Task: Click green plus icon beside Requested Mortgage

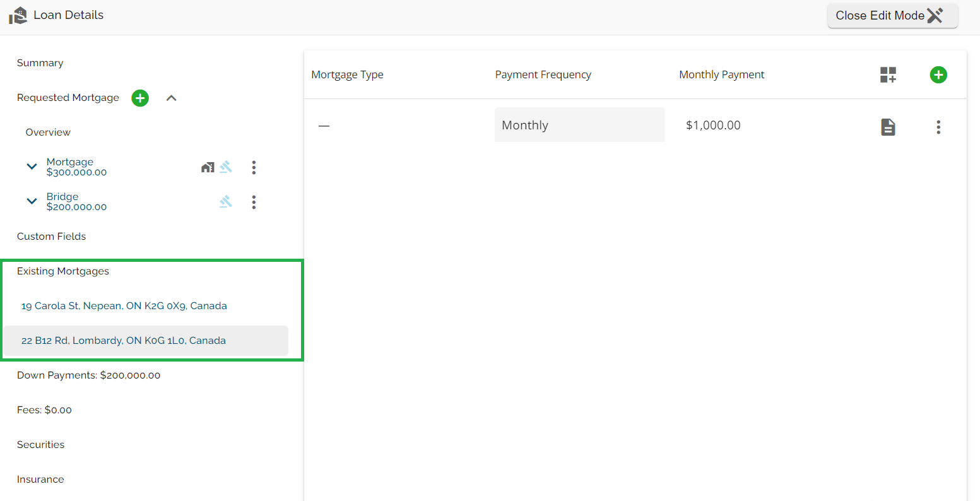Action: tap(140, 98)
